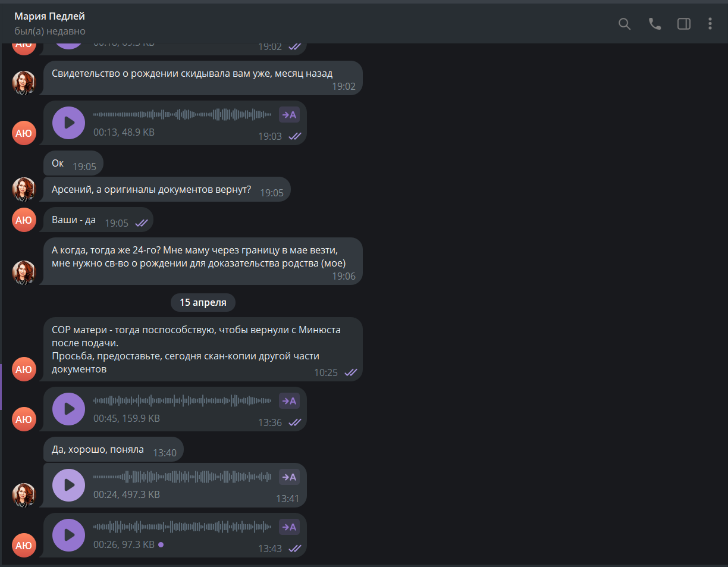
Task: Transcribe the 00:26 voice message
Action: coord(290,527)
